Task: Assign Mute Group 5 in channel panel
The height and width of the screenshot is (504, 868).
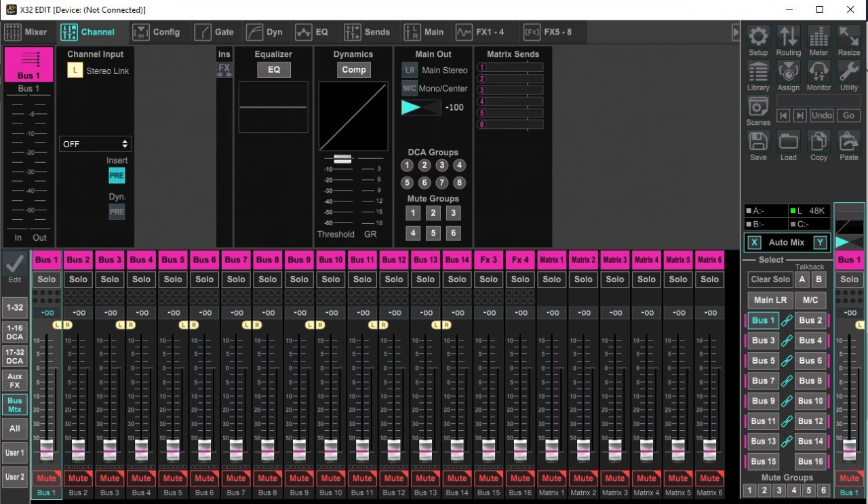Action: point(433,233)
